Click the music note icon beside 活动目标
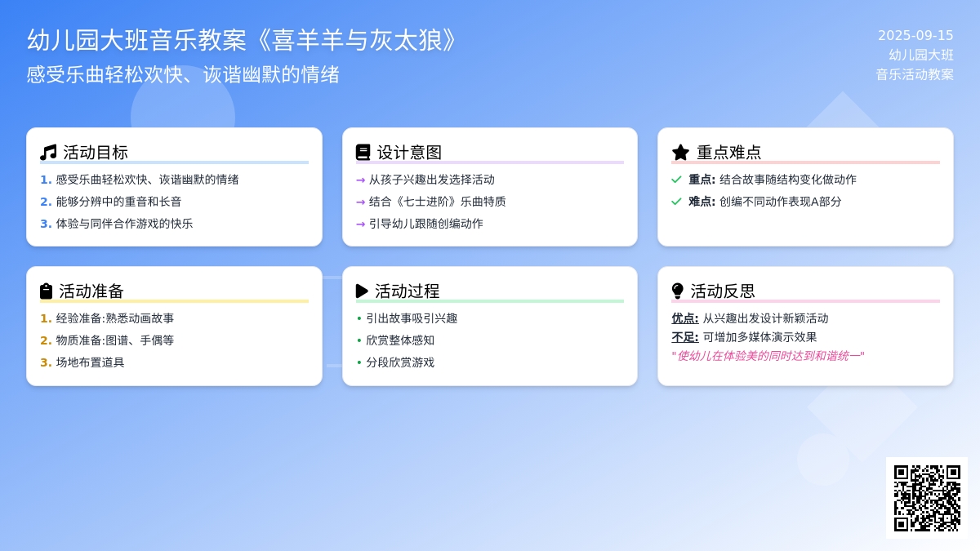This screenshot has height=551, width=980. [48, 153]
